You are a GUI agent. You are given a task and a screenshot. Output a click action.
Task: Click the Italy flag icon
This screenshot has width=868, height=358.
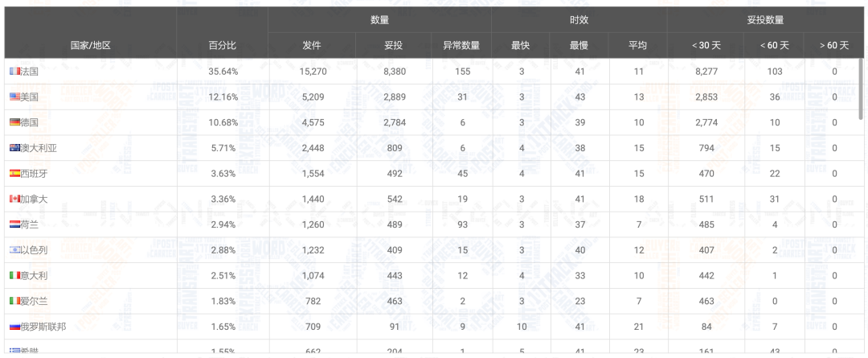[x=14, y=275]
